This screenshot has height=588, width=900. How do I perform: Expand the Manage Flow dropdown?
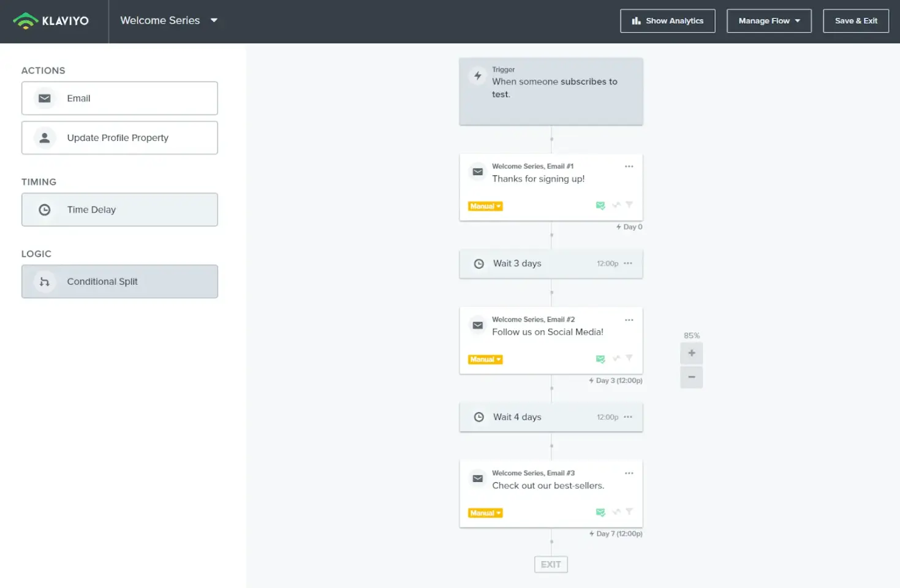(769, 21)
